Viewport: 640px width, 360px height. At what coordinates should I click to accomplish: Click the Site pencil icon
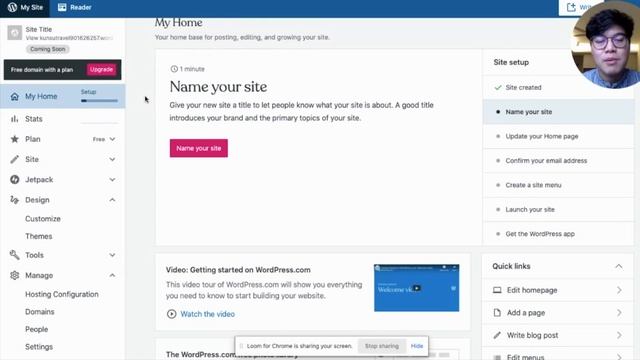[15, 159]
